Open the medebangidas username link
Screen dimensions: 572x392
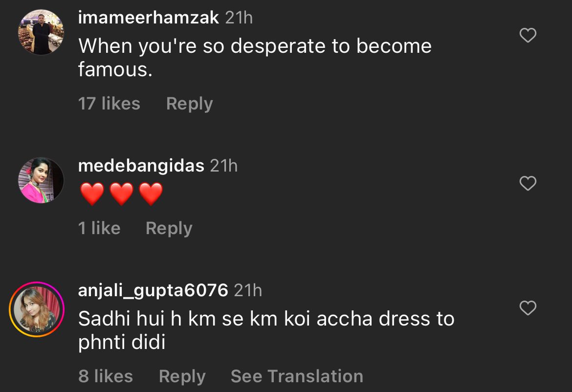click(x=141, y=166)
